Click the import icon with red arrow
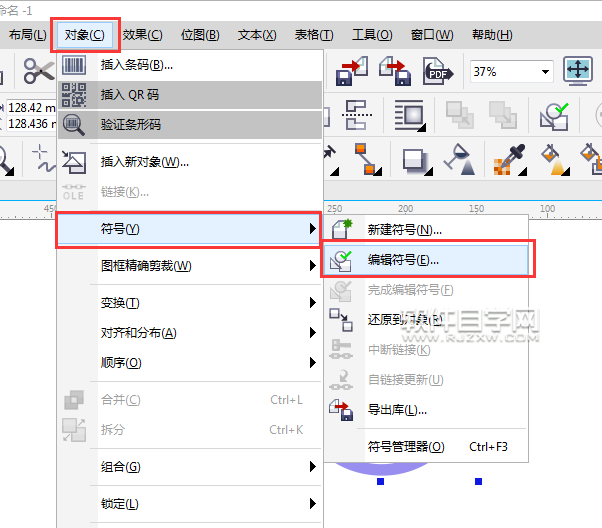The width and height of the screenshot is (602, 528). pyautogui.click(x=351, y=71)
